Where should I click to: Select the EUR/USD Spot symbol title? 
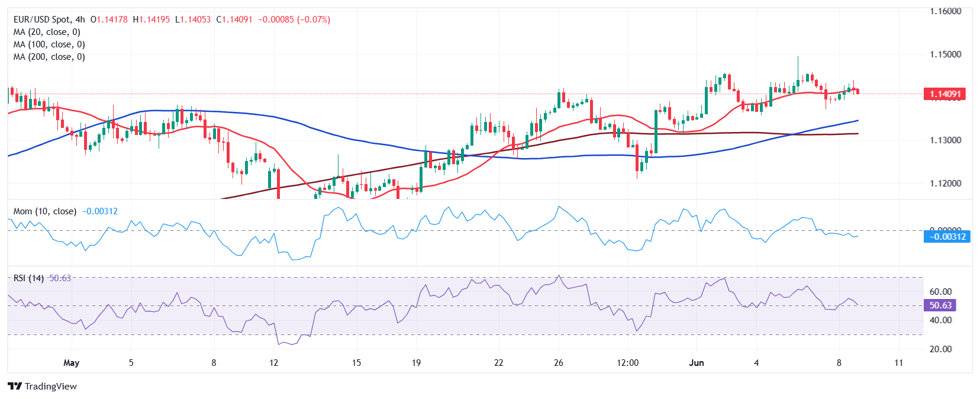[x=49, y=20]
